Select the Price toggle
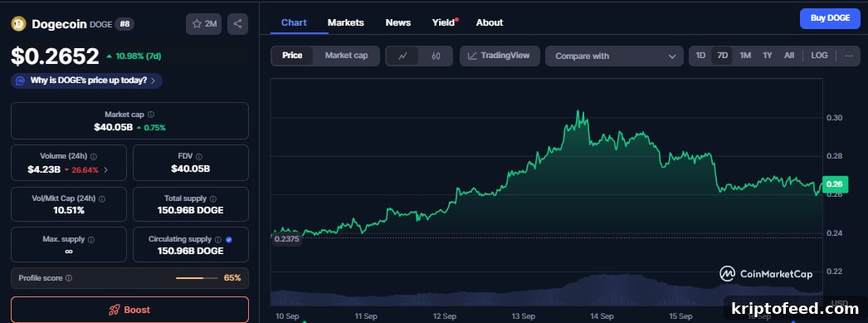Image resolution: width=868 pixels, height=323 pixels. [x=292, y=56]
